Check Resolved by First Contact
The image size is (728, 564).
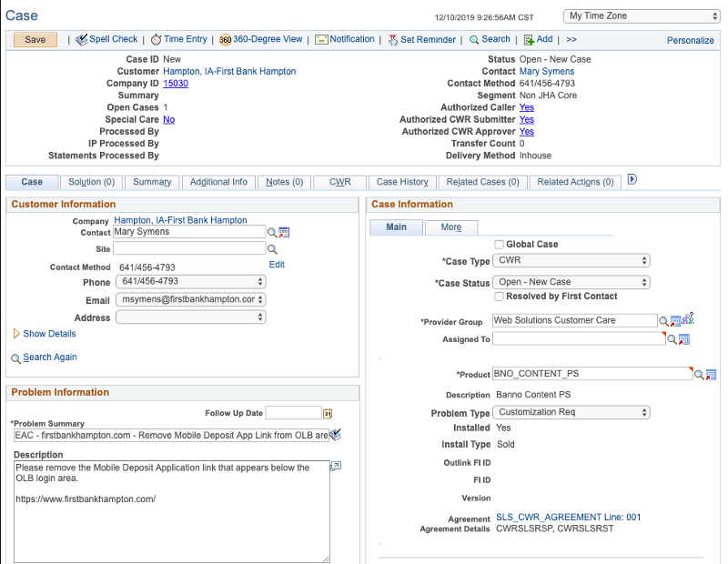[x=499, y=297]
